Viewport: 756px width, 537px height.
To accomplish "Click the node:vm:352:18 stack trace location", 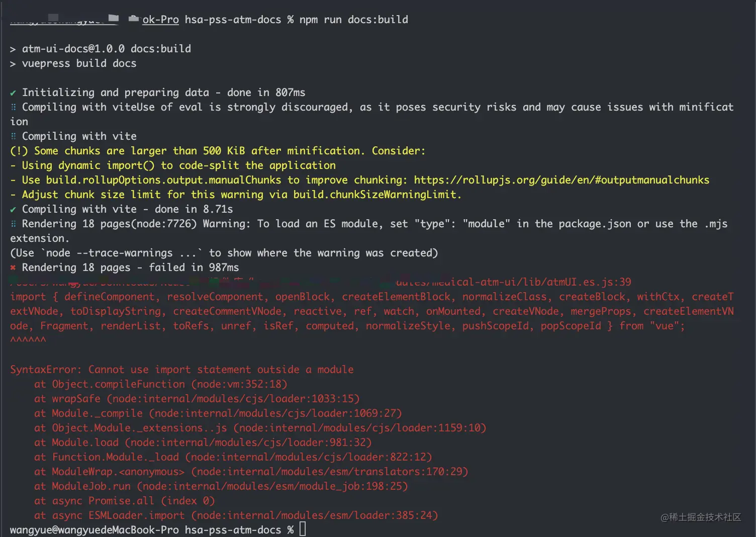I will pyautogui.click(x=239, y=384).
